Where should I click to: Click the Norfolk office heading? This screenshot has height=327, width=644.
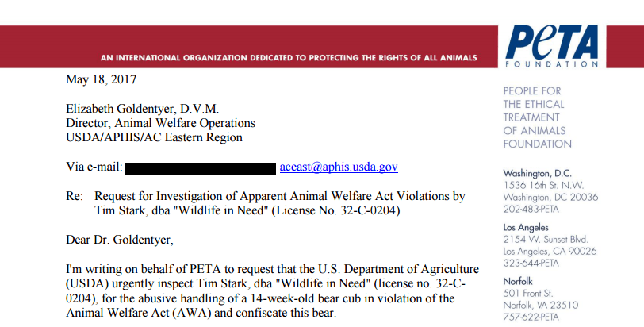pyautogui.click(x=520, y=281)
